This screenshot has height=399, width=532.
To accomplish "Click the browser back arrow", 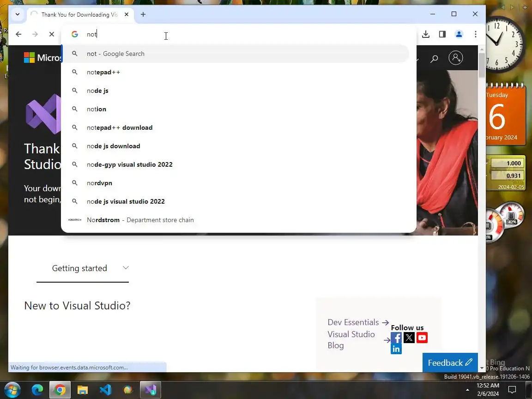I will (18, 34).
